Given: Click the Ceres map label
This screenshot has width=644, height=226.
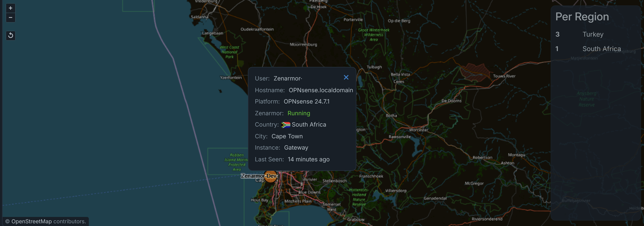Looking at the screenshot, I should [398, 81].
